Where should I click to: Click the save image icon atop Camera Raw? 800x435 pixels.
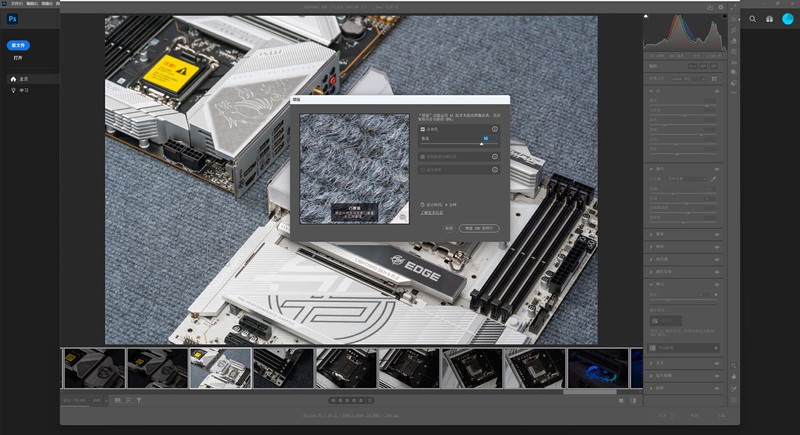(710, 7)
